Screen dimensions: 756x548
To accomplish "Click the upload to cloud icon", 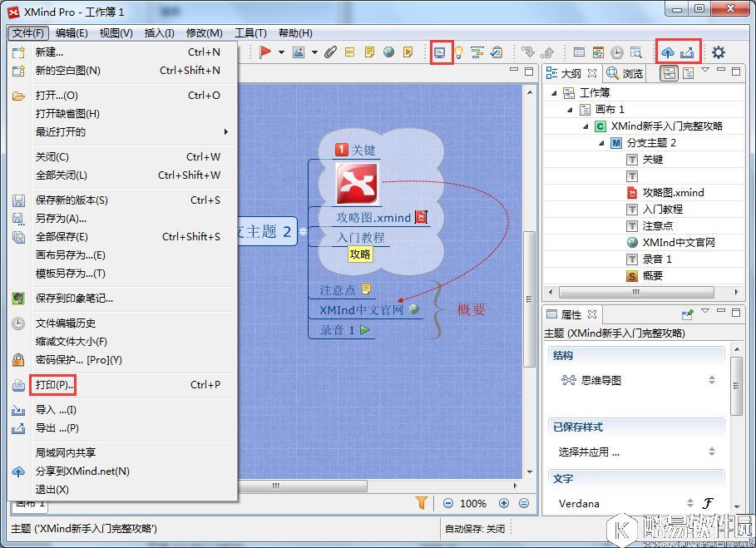I will (x=668, y=52).
